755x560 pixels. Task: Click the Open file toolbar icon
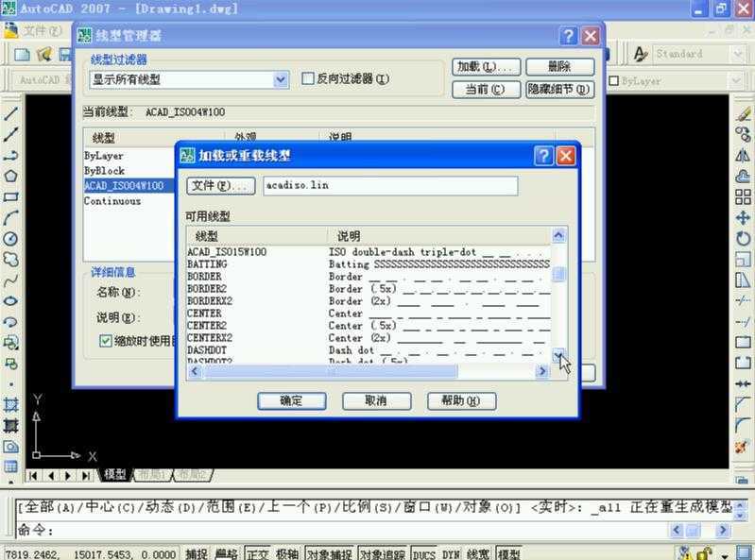tap(44, 55)
